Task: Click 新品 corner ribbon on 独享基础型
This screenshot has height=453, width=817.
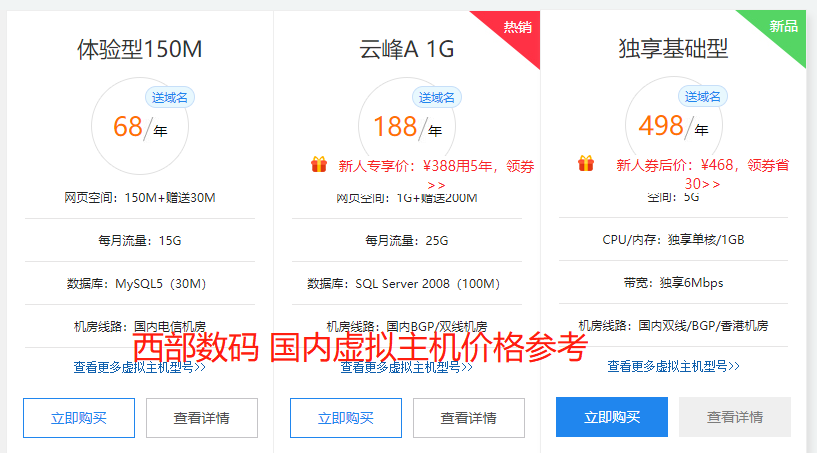Action: click(x=783, y=26)
